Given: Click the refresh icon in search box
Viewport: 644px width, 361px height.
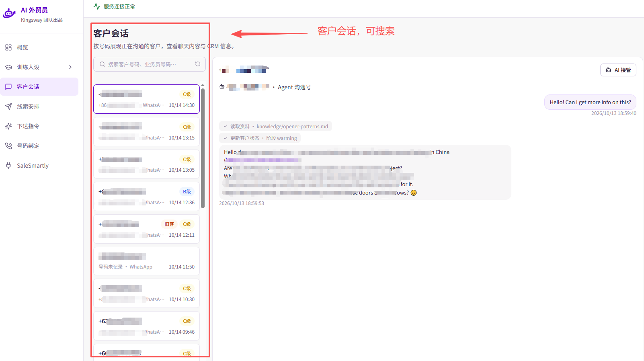Looking at the screenshot, I should pyautogui.click(x=198, y=64).
